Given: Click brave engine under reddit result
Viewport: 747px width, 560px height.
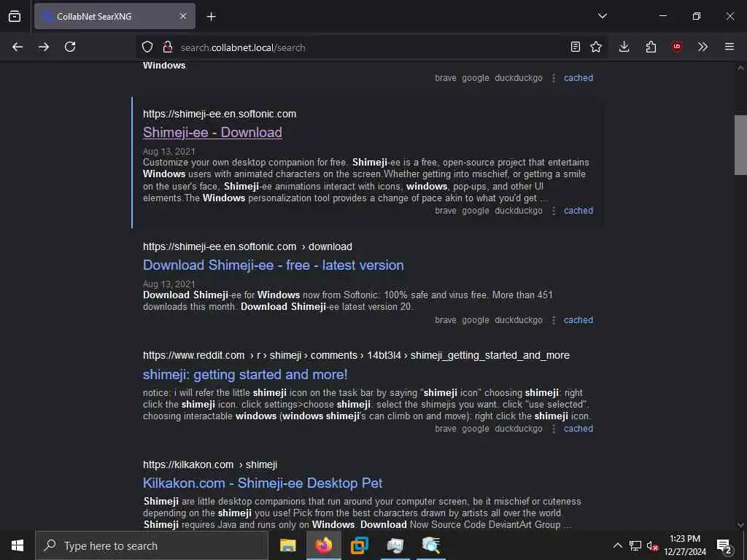Looking at the screenshot, I should pos(446,429).
